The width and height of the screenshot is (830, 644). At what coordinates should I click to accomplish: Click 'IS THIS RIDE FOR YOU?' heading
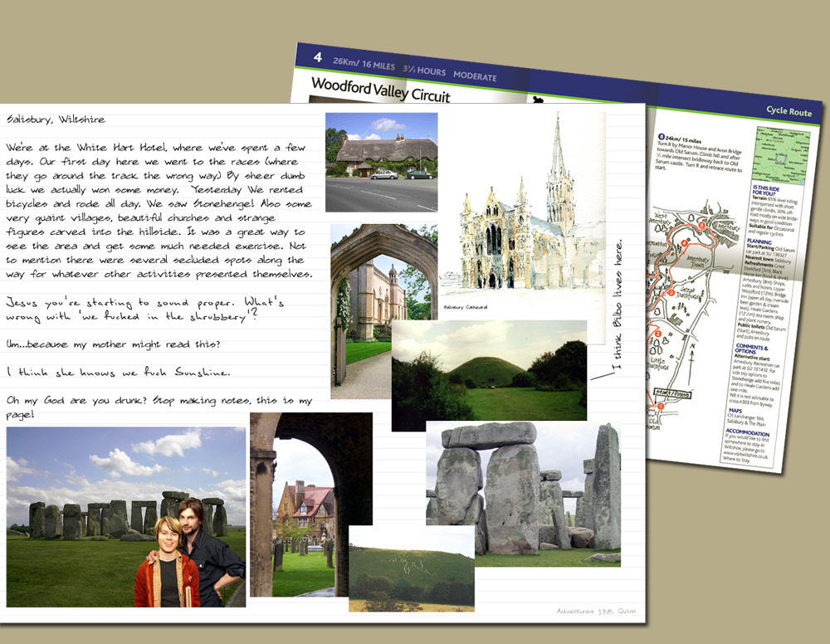click(765, 191)
